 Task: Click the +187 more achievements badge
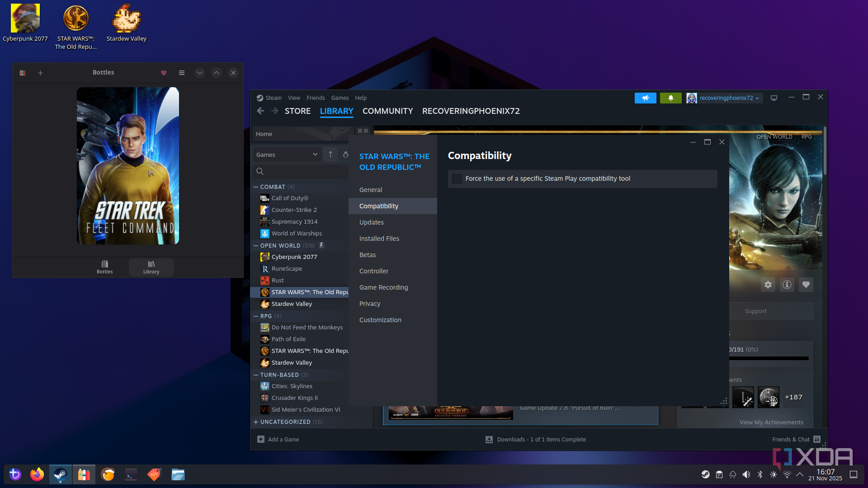(x=793, y=397)
